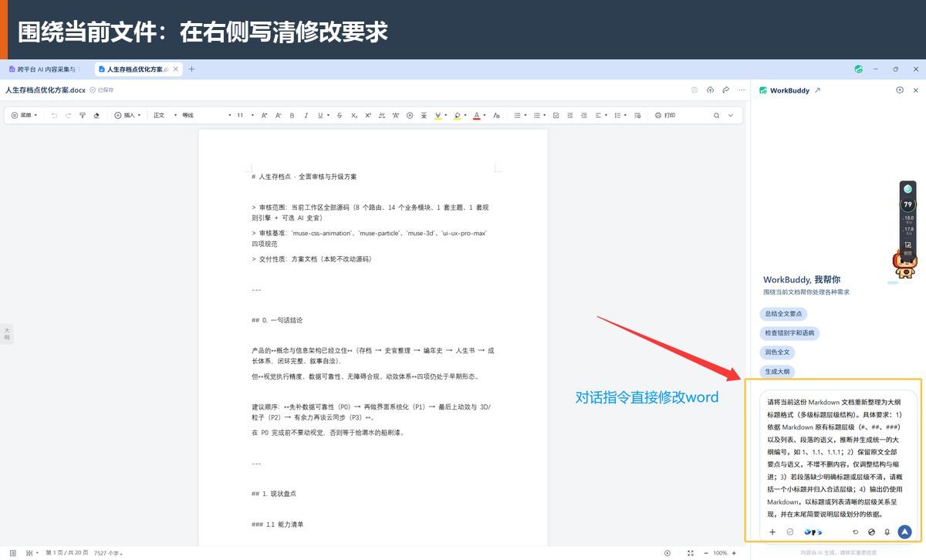
Task: Select the format painter icon
Action: 83,116
